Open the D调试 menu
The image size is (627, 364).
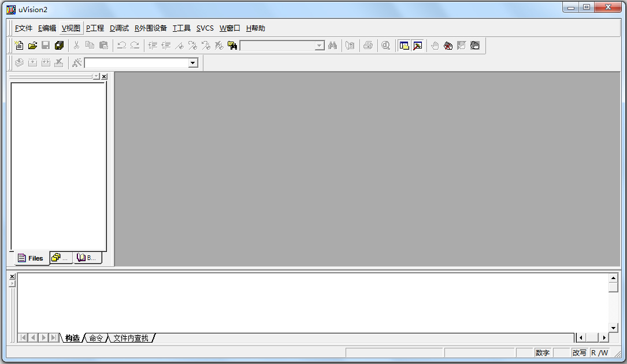(119, 28)
